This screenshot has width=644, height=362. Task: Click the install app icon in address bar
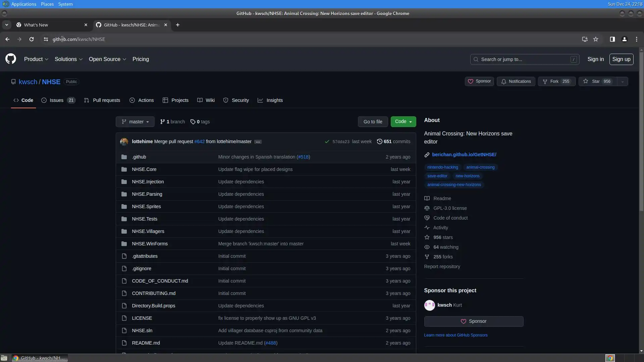pos(585,39)
